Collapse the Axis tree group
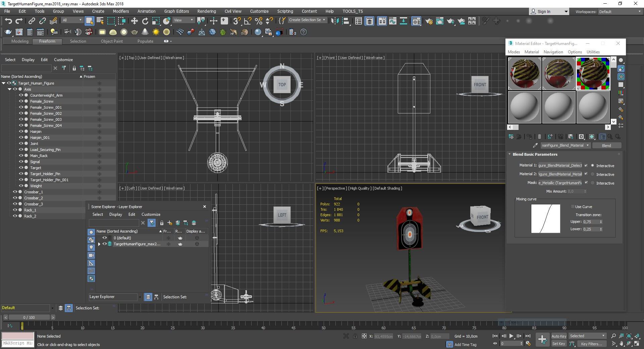Viewport: 644px width, 349px height. click(x=9, y=89)
